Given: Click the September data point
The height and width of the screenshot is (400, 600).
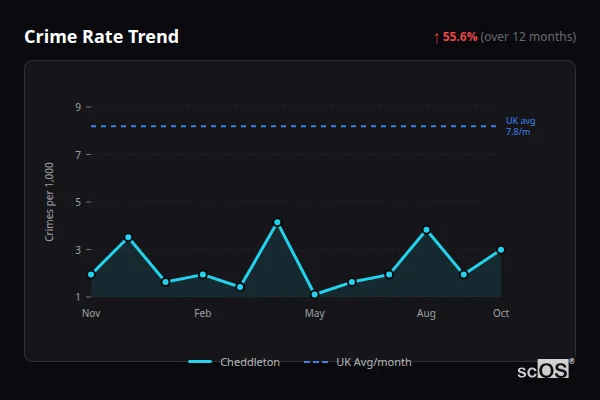Looking at the screenshot, I should [464, 274].
